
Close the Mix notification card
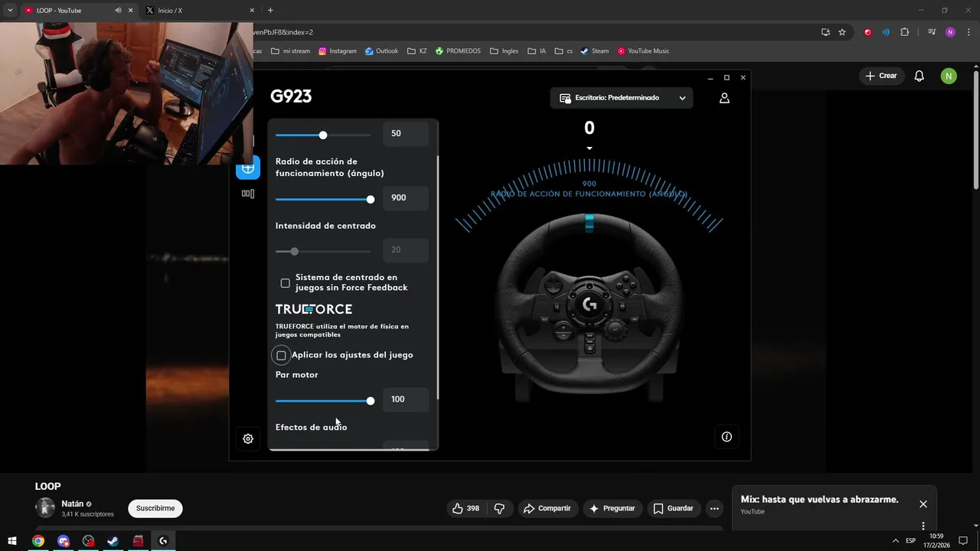pyautogui.click(x=923, y=504)
